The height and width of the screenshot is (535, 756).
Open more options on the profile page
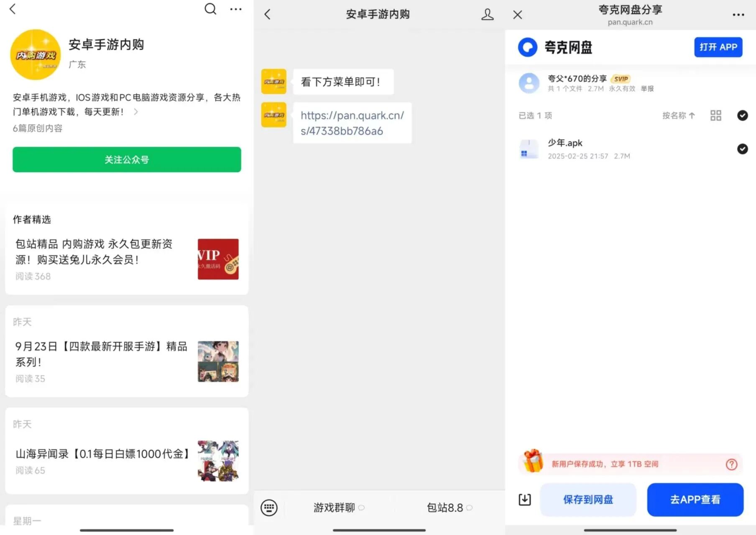point(236,9)
